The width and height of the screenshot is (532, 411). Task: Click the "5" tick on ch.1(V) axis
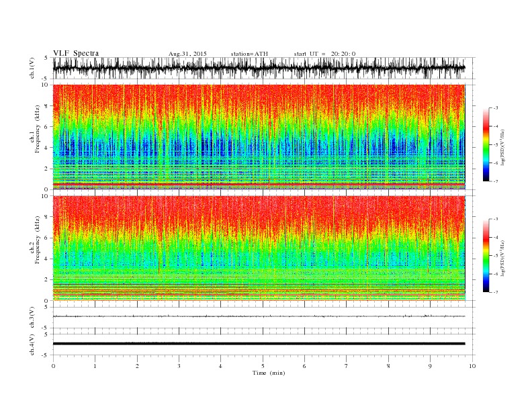46,58
